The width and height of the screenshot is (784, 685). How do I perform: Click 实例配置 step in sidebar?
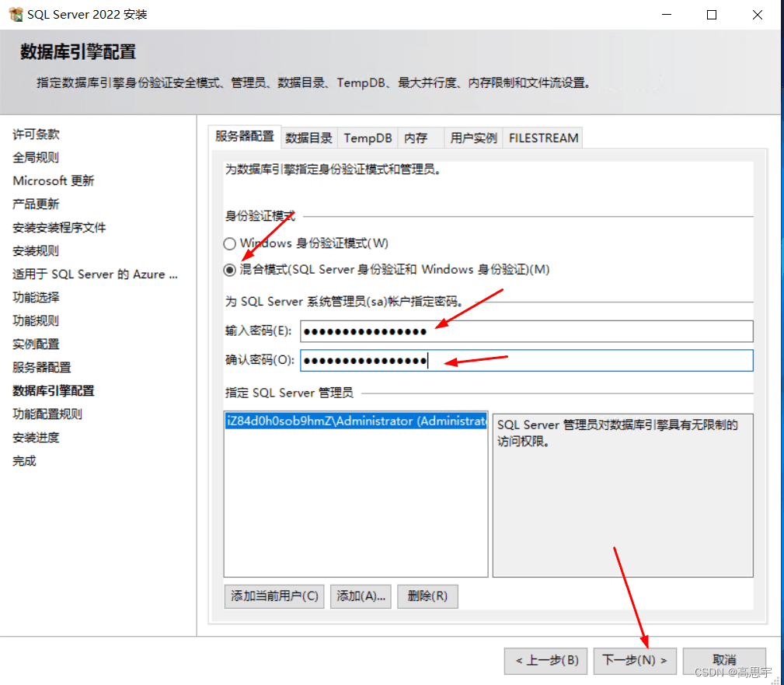coord(36,344)
